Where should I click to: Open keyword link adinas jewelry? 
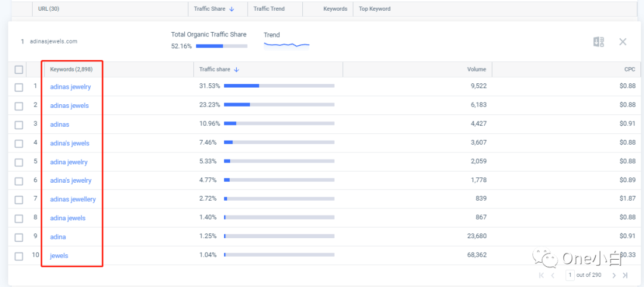70,87
